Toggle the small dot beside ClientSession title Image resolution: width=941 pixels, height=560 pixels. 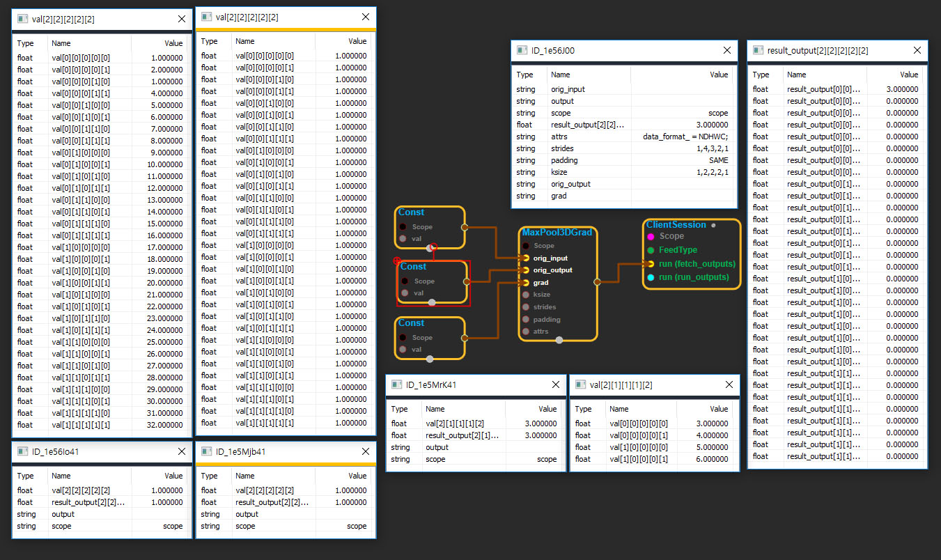coord(713,226)
